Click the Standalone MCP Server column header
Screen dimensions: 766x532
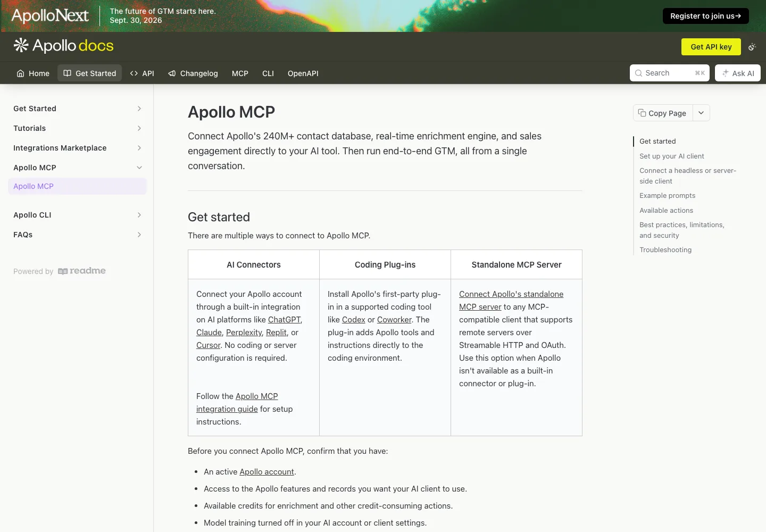[517, 265]
